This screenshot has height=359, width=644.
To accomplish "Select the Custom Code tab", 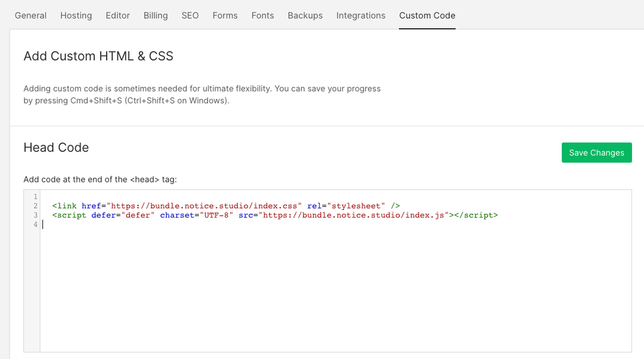I will tap(427, 16).
